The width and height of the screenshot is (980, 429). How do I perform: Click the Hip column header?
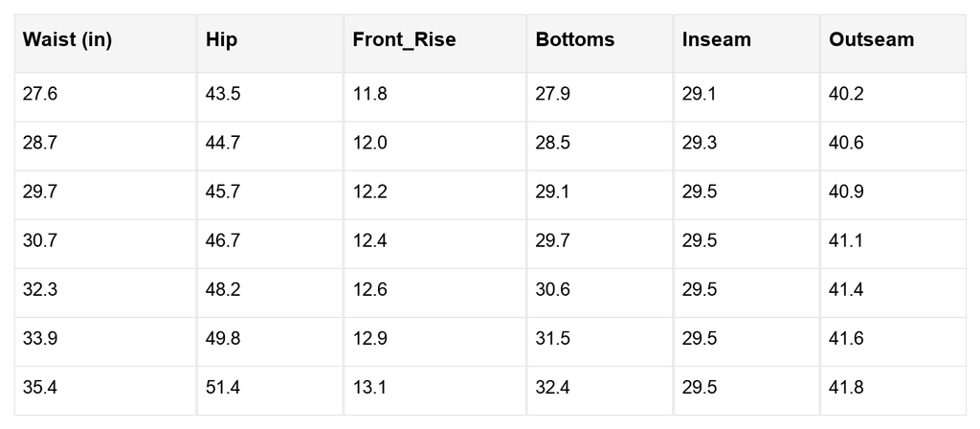click(221, 40)
